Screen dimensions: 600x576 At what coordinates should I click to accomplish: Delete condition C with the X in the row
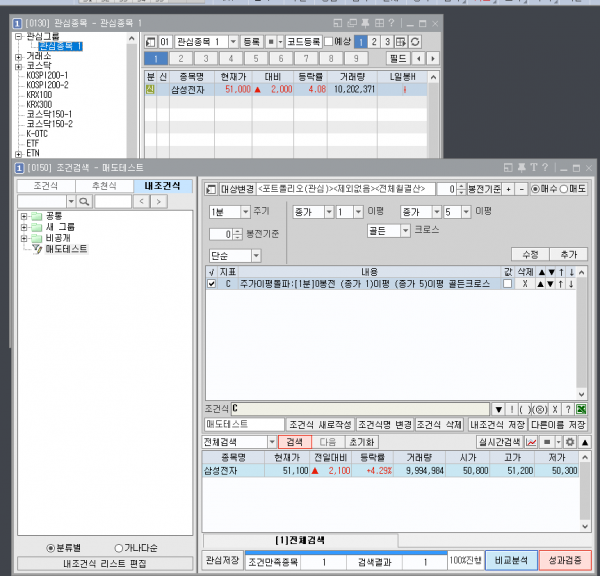pos(525,284)
